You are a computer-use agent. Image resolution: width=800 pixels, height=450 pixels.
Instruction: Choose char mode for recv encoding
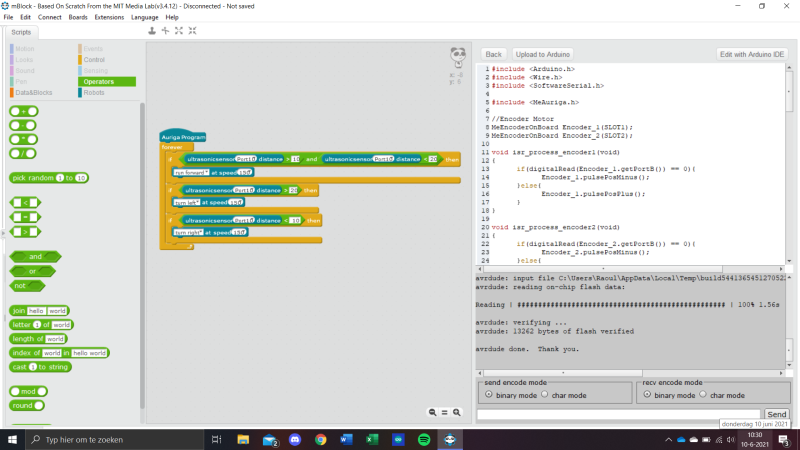coord(701,395)
